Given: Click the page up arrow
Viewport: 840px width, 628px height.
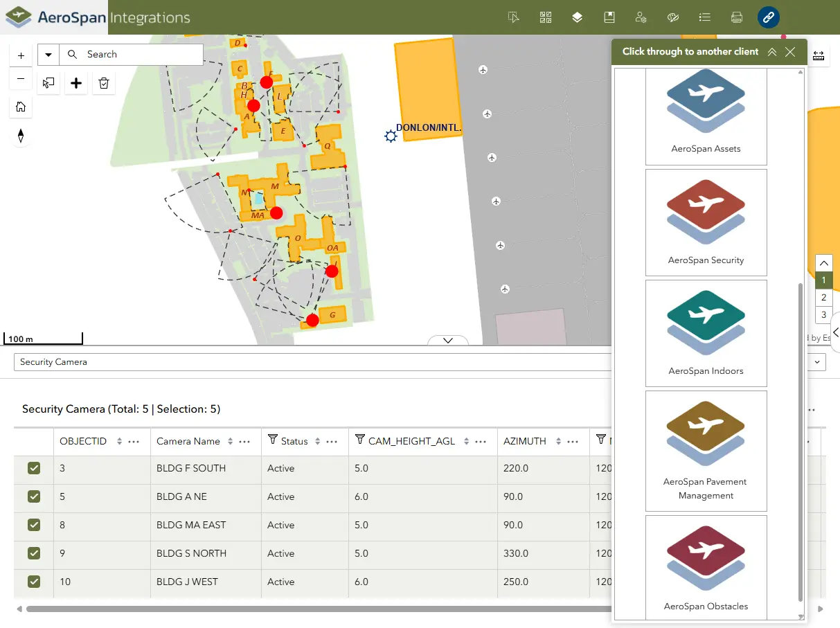Looking at the screenshot, I should [x=823, y=263].
